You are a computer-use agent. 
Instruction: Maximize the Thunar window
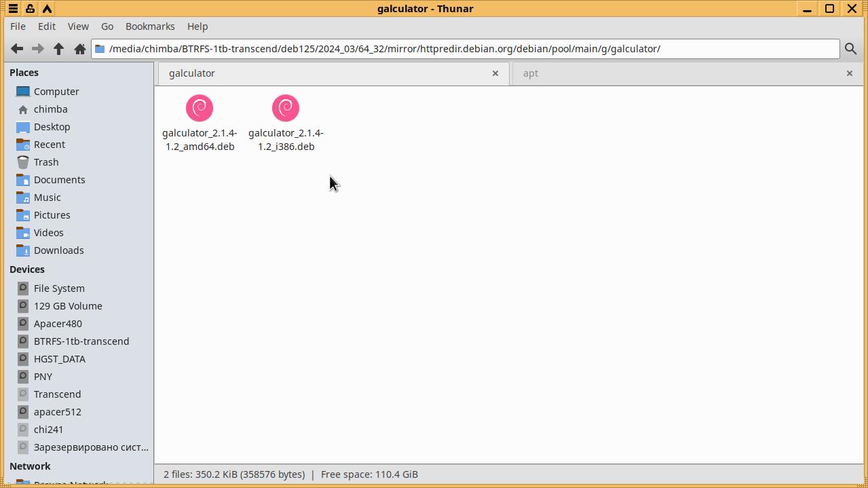829,9
